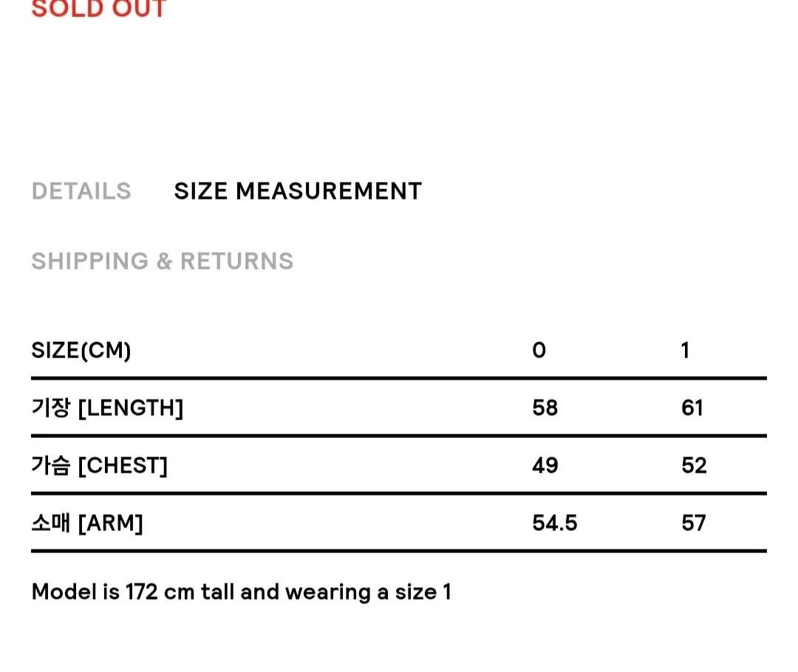Click the arm value 54.5

coord(555,523)
